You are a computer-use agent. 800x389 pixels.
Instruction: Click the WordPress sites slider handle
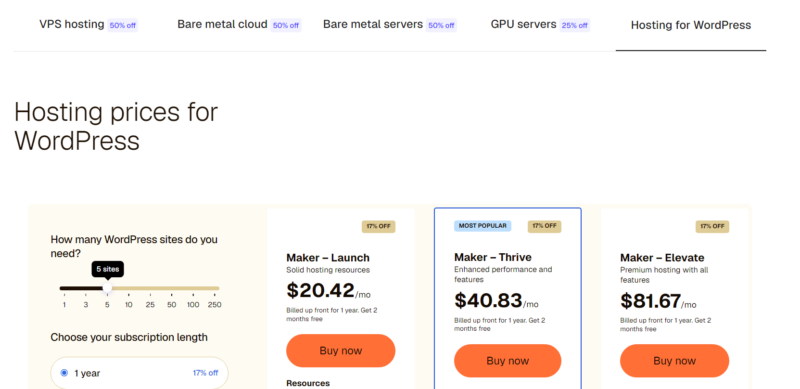[107, 288]
